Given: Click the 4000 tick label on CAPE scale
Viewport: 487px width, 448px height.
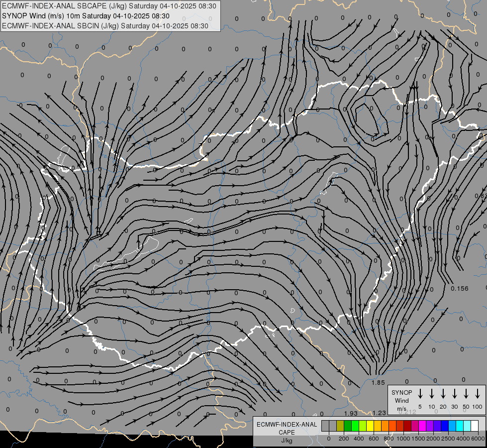Looking at the screenshot, I should click(463, 439).
